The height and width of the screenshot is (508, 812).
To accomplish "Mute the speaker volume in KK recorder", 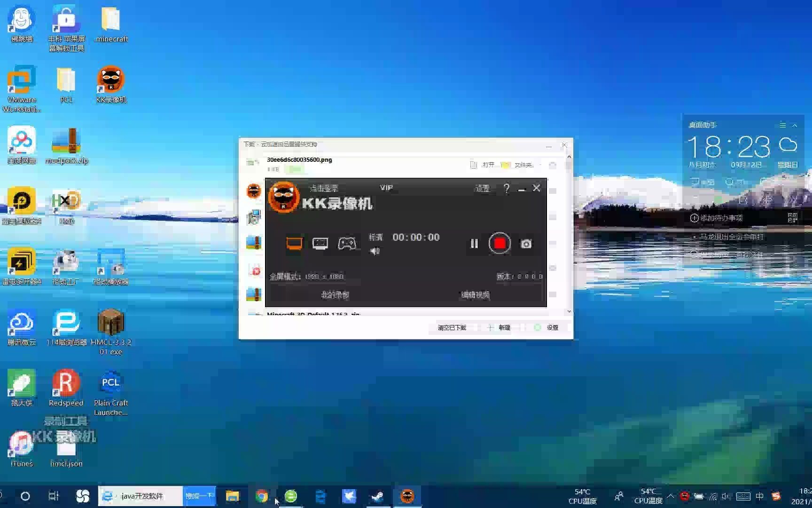I will pyautogui.click(x=375, y=251).
